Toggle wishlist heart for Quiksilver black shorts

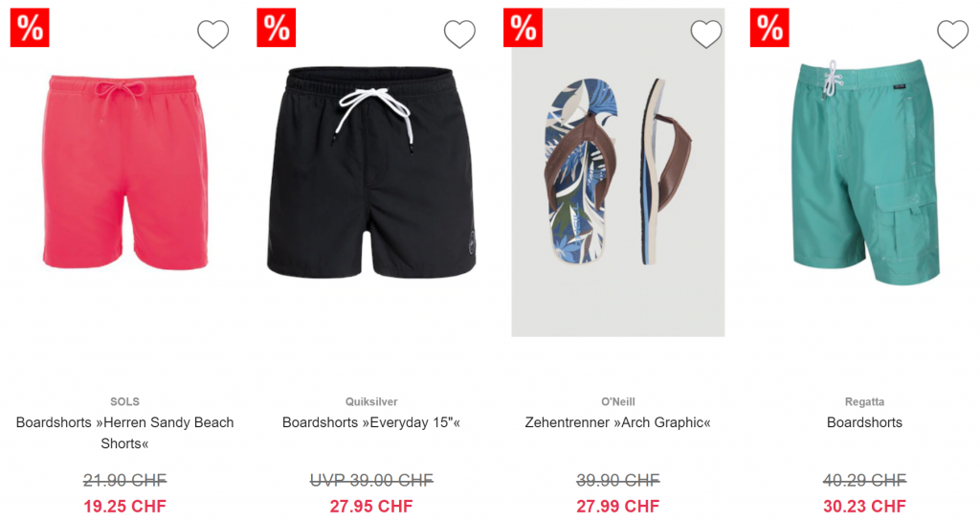click(460, 34)
